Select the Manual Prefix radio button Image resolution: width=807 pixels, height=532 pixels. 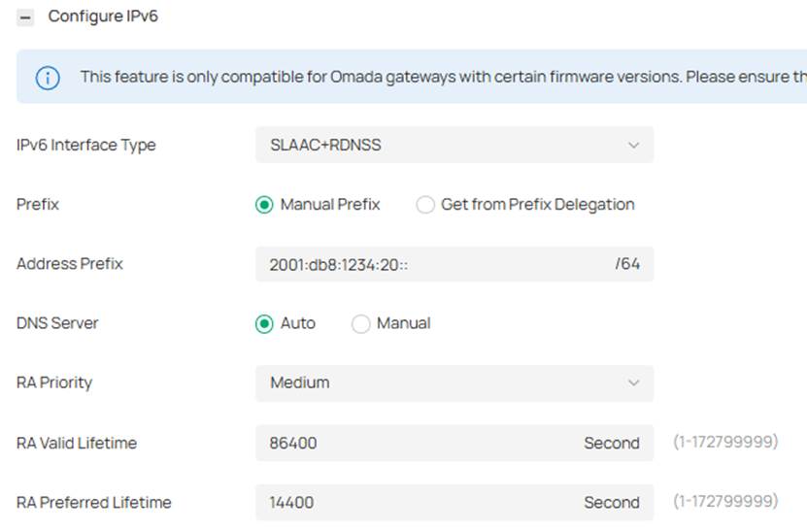(264, 205)
